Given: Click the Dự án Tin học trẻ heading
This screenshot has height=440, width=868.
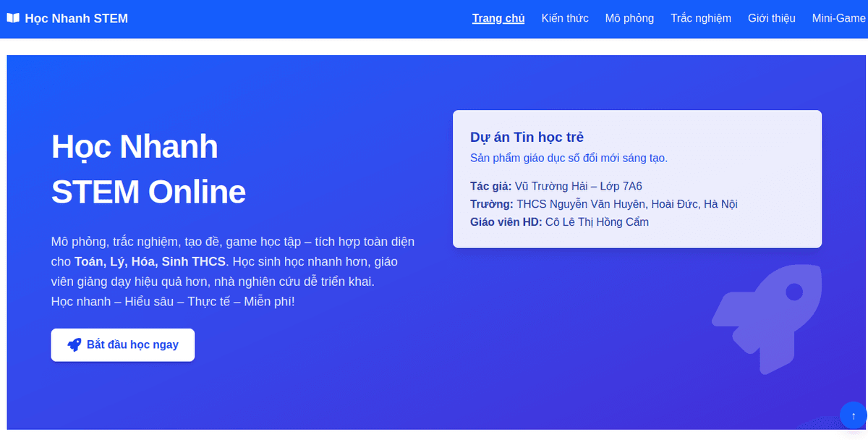Looking at the screenshot, I should coord(527,137).
